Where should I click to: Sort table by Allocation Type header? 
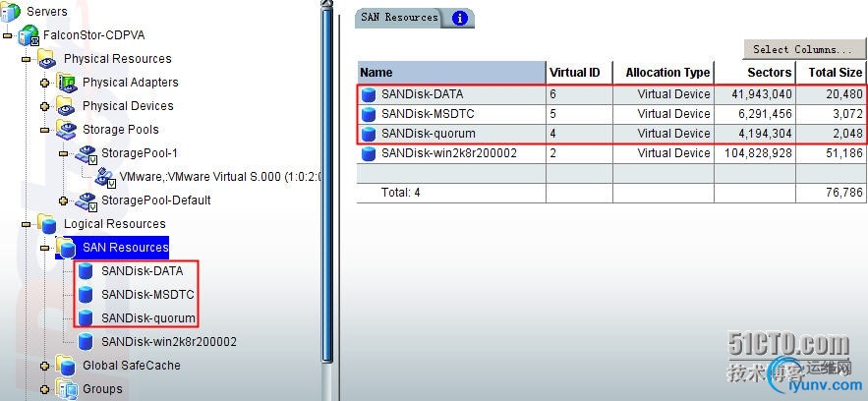click(x=664, y=73)
